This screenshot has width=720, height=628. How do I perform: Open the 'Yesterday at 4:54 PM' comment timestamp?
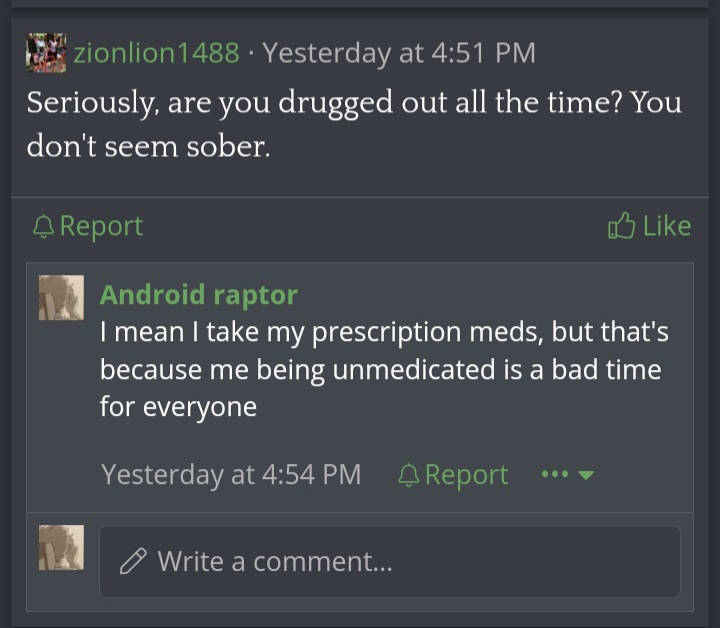231,474
